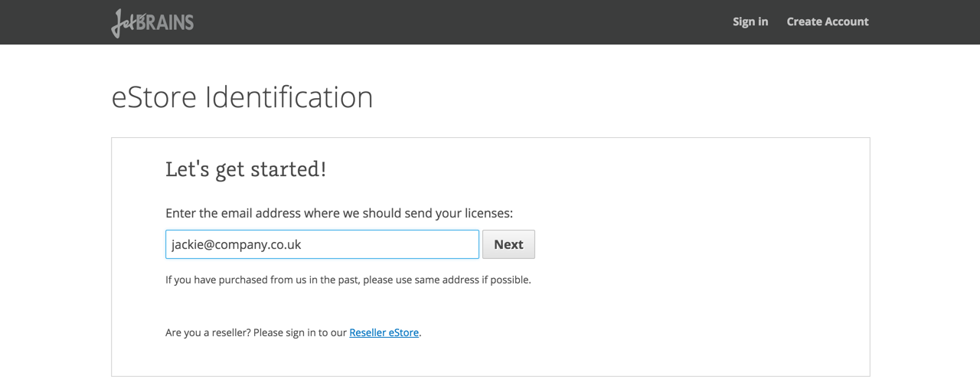Click the word 'licenses' in the email label

(486, 213)
